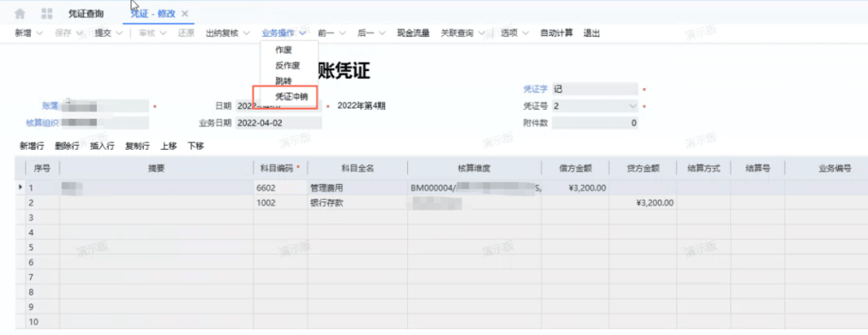Click 下移 to move row down

(x=195, y=147)
